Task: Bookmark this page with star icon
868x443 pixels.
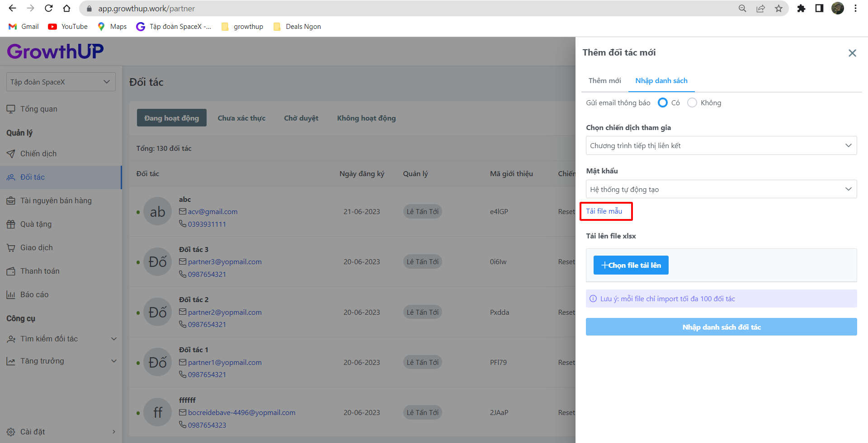Action: [x=778, y=9]
